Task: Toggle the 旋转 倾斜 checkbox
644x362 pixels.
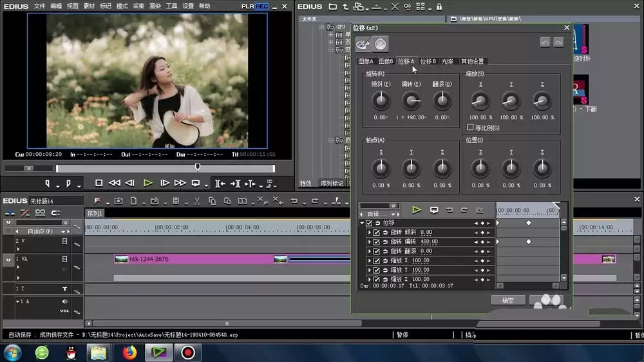Action: tap(376, 232)
